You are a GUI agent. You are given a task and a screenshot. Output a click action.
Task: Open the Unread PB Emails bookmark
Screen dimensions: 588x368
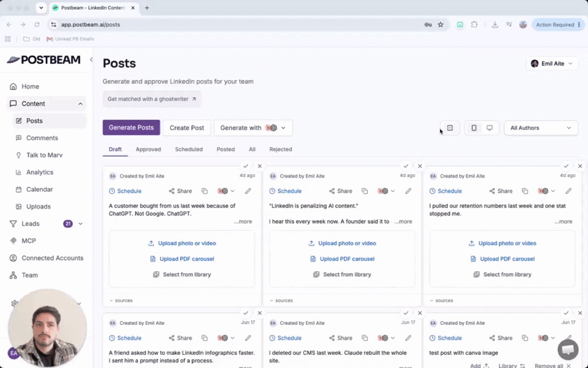(x=70, y=39)
